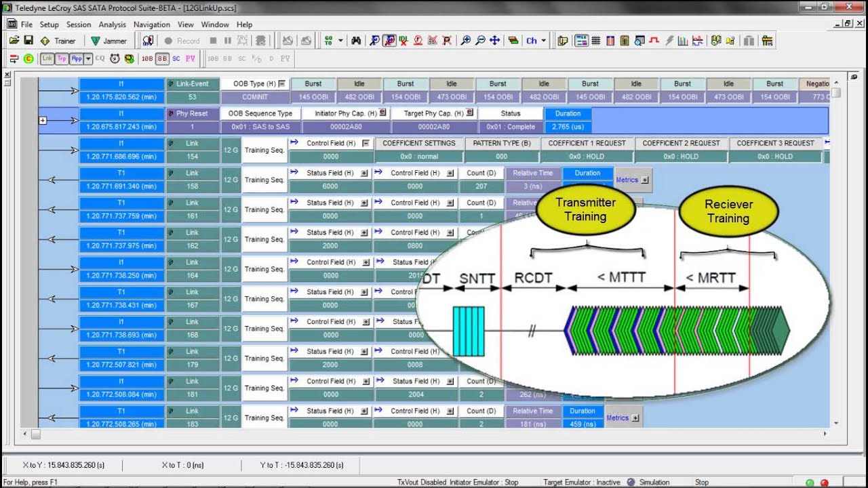Click the IDL filter icon with red X

click(x=403, y=41)
